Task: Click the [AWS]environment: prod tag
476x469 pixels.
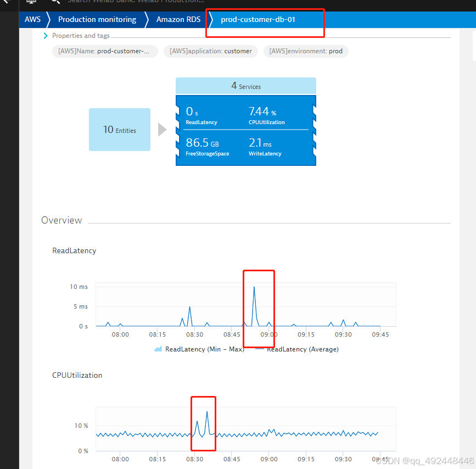Action: click(x=306, y=51)
